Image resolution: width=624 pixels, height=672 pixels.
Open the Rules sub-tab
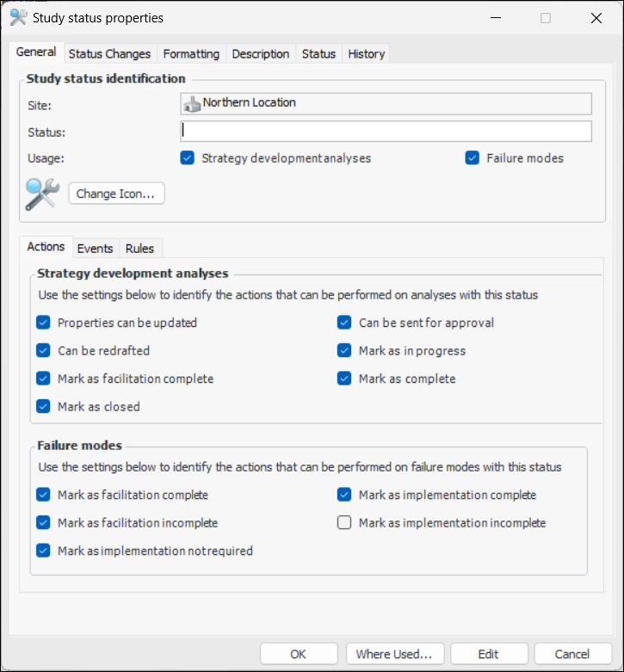(x=139, y=249)
